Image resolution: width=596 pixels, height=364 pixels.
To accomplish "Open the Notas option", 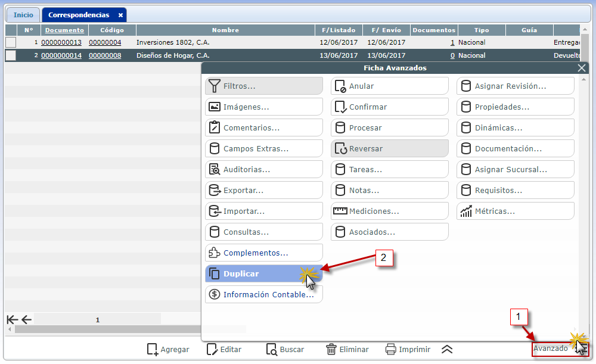I will pyautogui.click(x=390, y=191).
